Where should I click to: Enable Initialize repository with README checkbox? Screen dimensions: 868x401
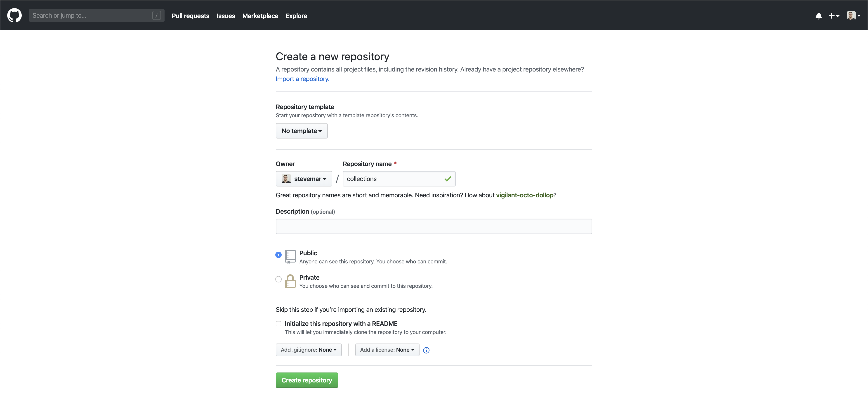278,324
